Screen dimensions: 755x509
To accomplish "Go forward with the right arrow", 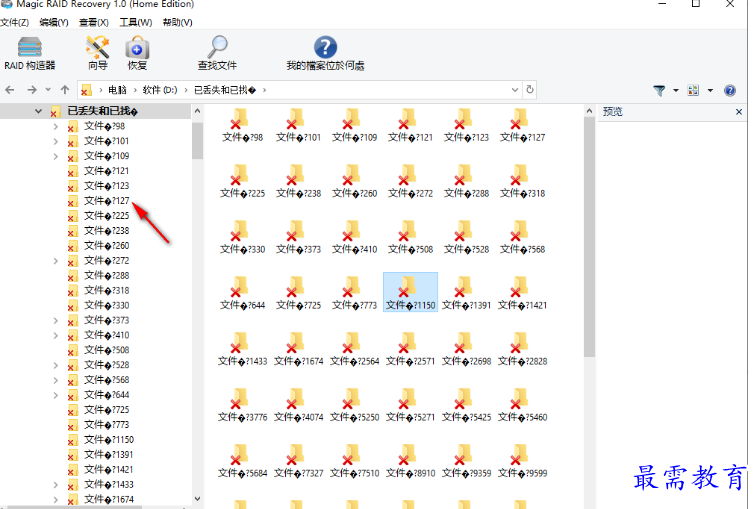I will [x=32, y=90].
